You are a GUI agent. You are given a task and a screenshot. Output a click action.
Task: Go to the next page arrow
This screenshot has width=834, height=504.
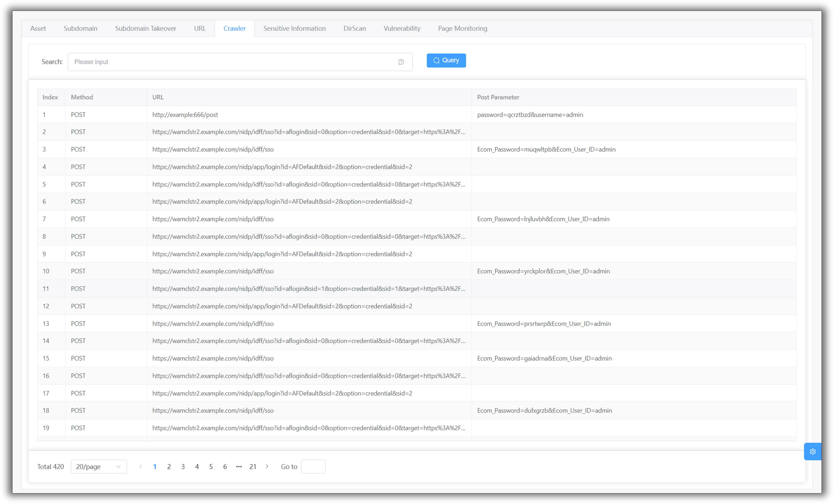(267, 466)
